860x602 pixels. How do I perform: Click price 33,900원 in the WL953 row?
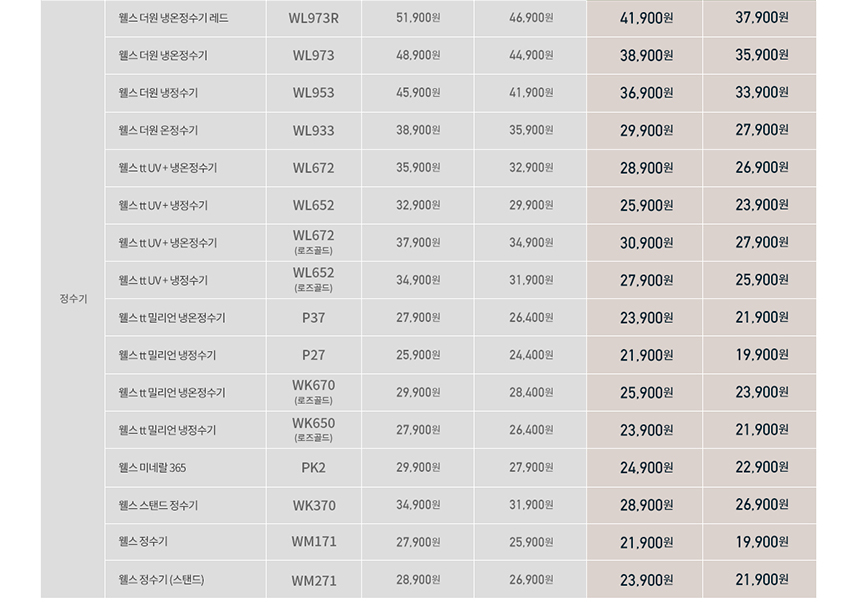pyautogui.click(x=761, y=93)
